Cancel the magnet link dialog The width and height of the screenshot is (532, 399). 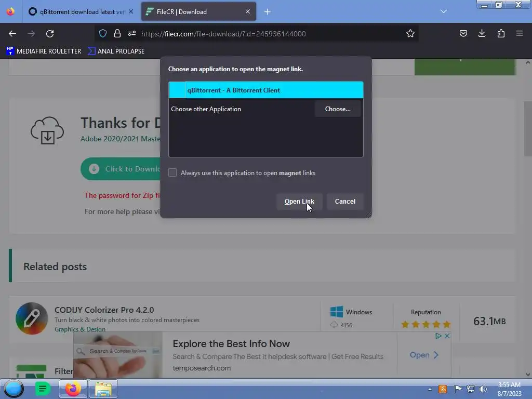pyautogui.click(x=345, y=202)
